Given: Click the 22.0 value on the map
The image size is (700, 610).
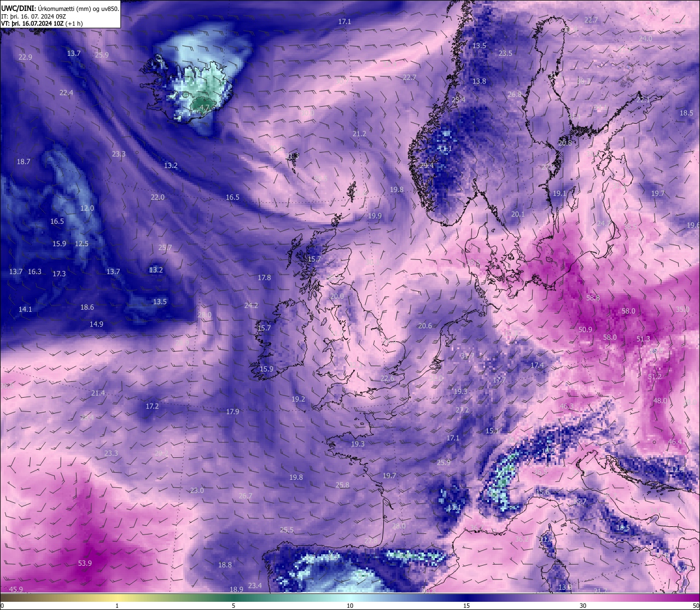Looking at the screenshot, I should tap(157, 197).
